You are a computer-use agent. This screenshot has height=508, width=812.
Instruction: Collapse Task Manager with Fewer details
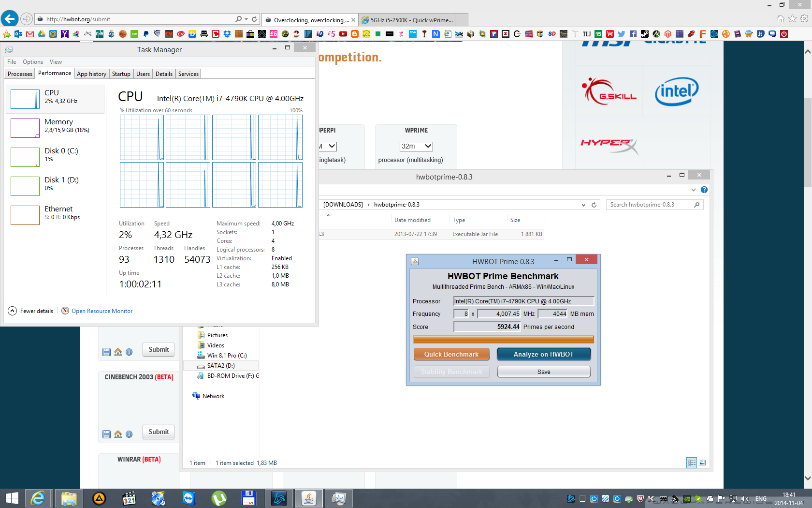coord(31,311)
